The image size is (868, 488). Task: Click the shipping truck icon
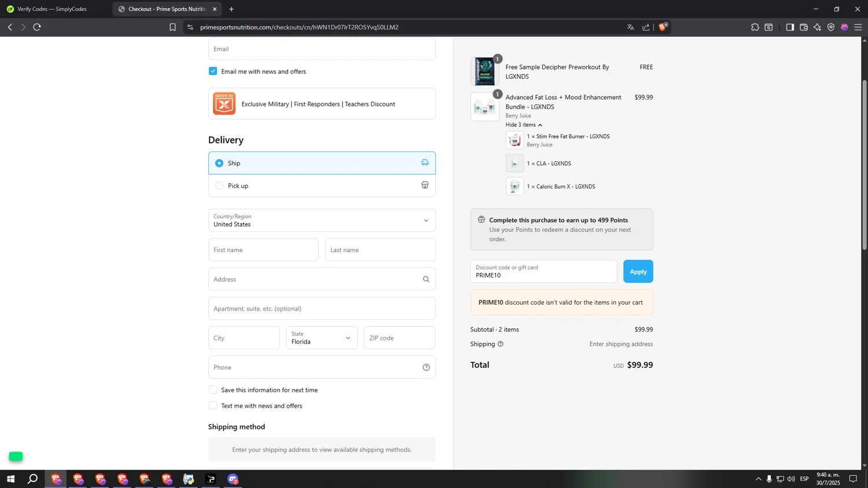[x=425, y=162]
